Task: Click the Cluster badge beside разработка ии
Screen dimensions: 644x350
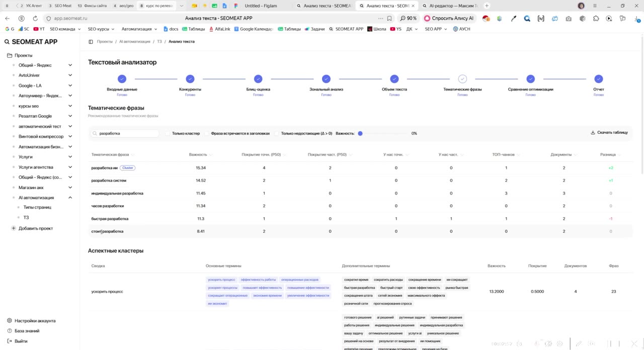Action: coord(128,168)
